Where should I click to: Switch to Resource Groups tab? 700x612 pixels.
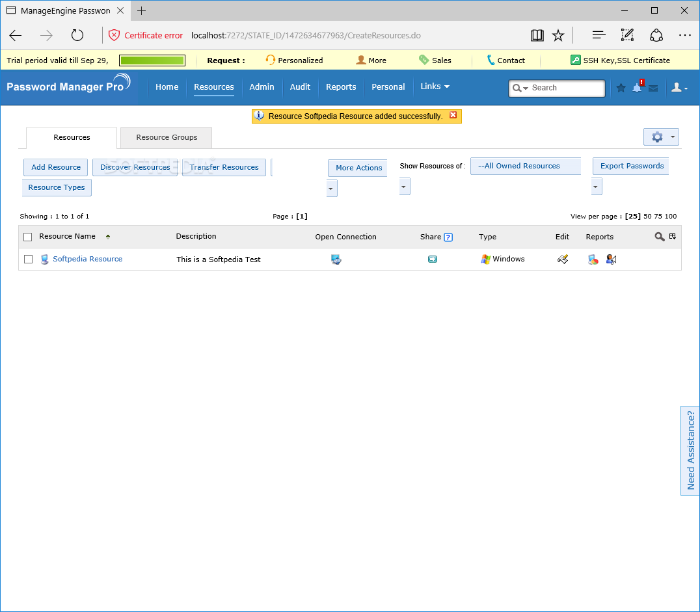(x=167, y=137)
